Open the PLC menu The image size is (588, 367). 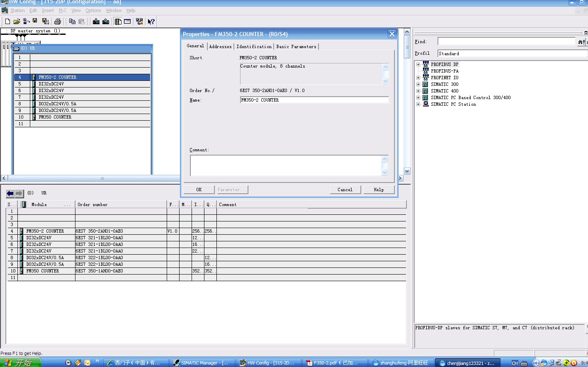(63, 10)
